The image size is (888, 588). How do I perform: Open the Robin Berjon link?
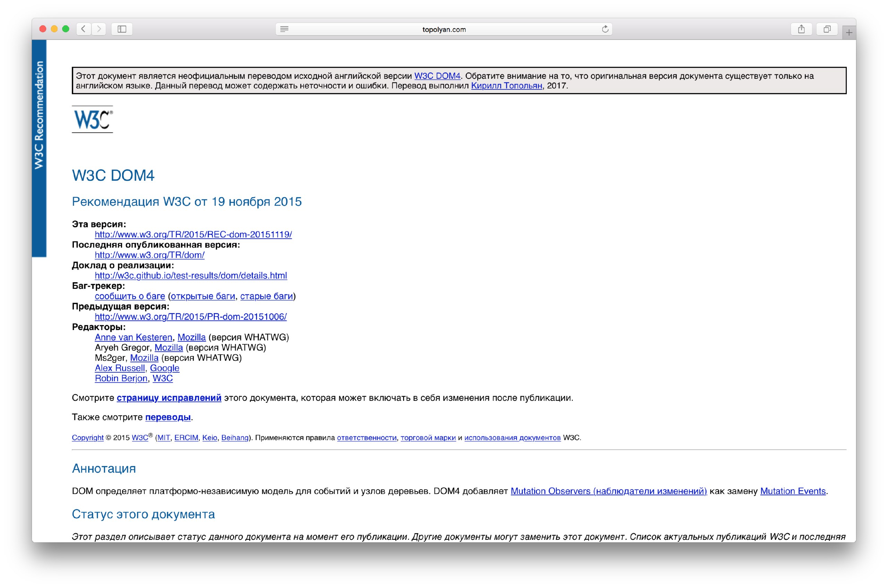(121, 378)
